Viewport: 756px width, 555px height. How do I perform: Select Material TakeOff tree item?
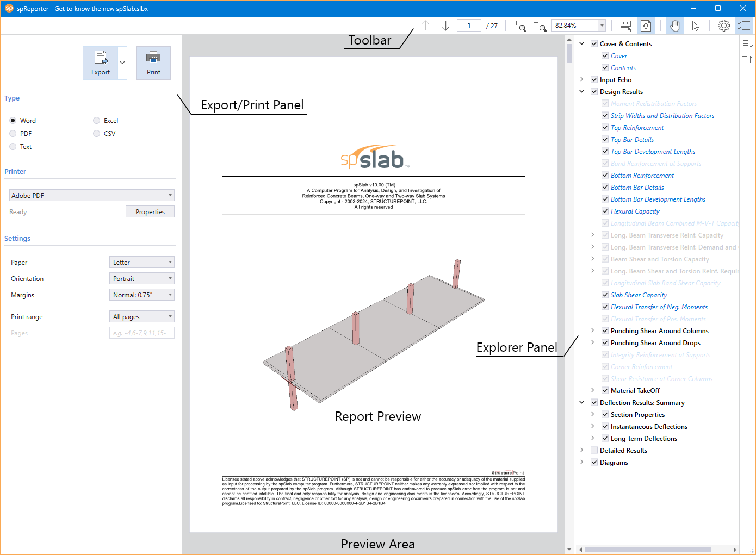[635, 391]
